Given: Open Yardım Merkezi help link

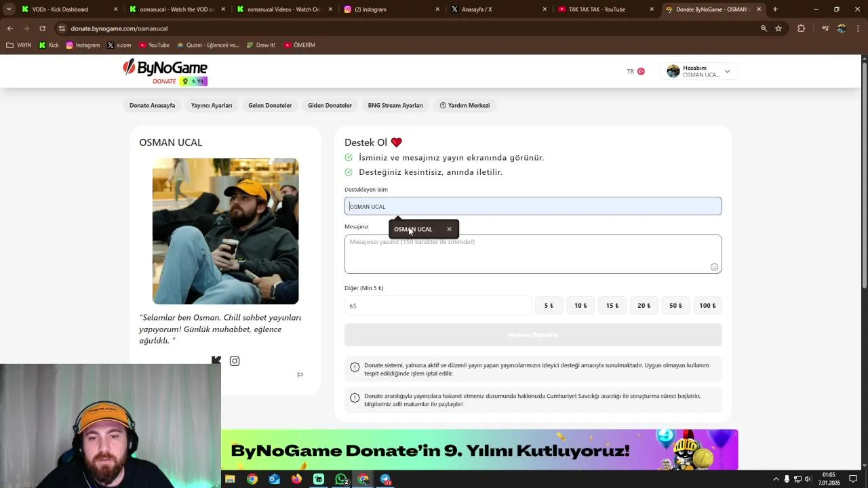Looking at the screenshot, I should pyautogui.click(x=465, y=105).
